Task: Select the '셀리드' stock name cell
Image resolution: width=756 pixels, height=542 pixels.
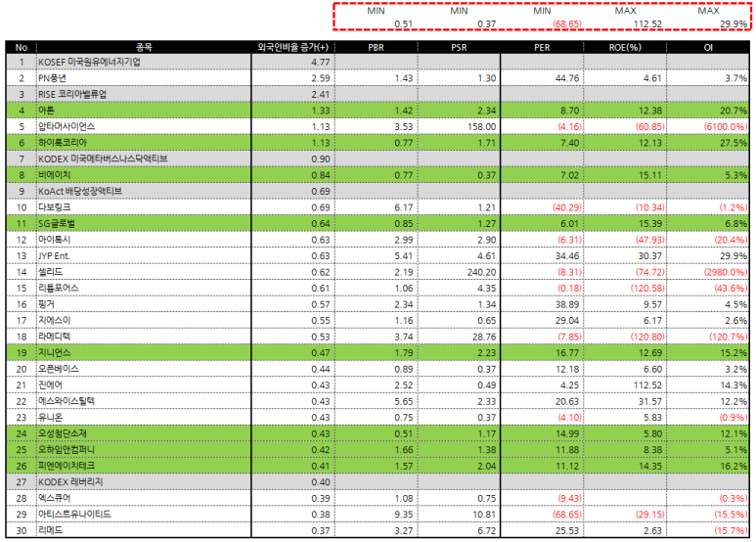Action: pos(144,272)
